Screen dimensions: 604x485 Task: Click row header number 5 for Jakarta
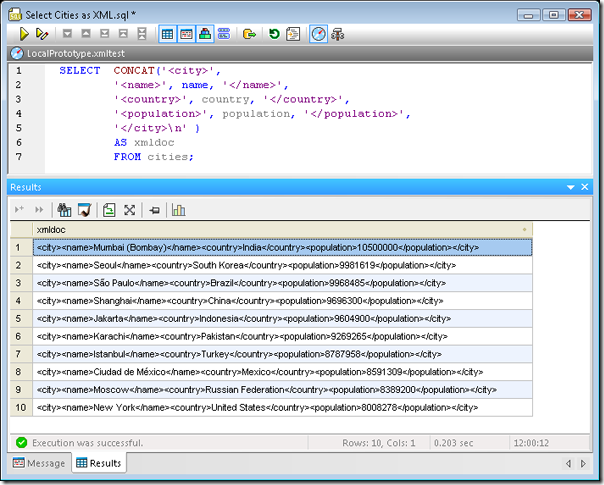[18, 318]
